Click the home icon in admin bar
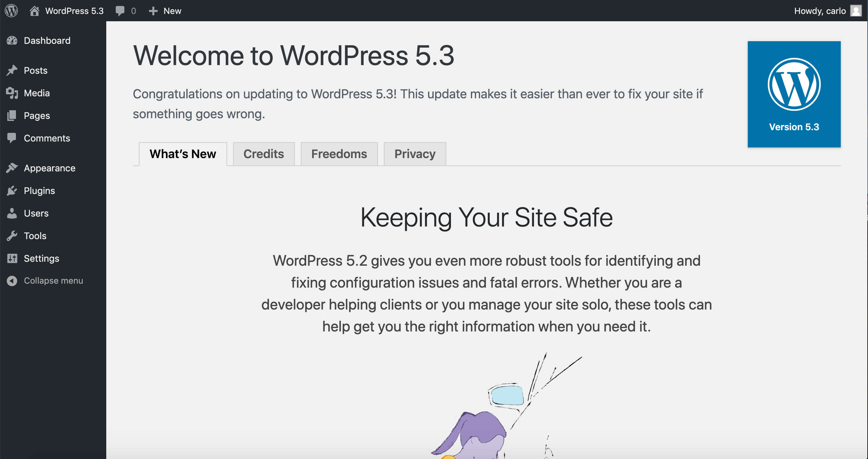 (35, 11)
